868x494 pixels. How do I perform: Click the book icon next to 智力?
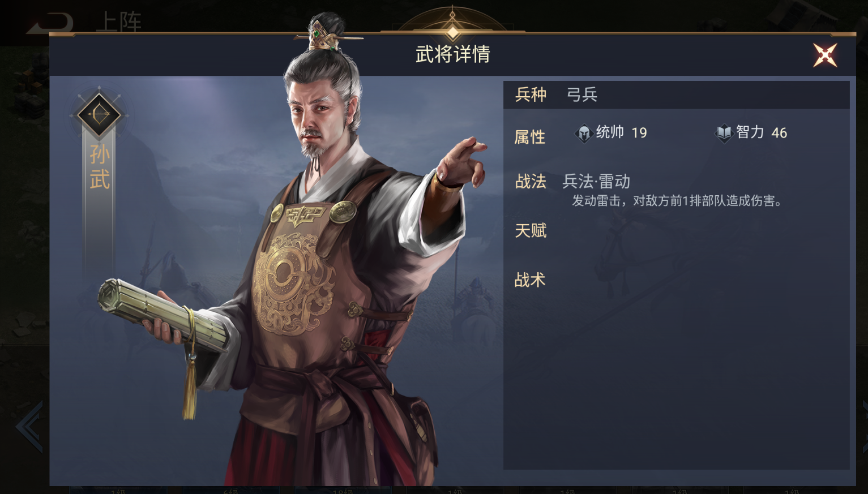[724, 134]
